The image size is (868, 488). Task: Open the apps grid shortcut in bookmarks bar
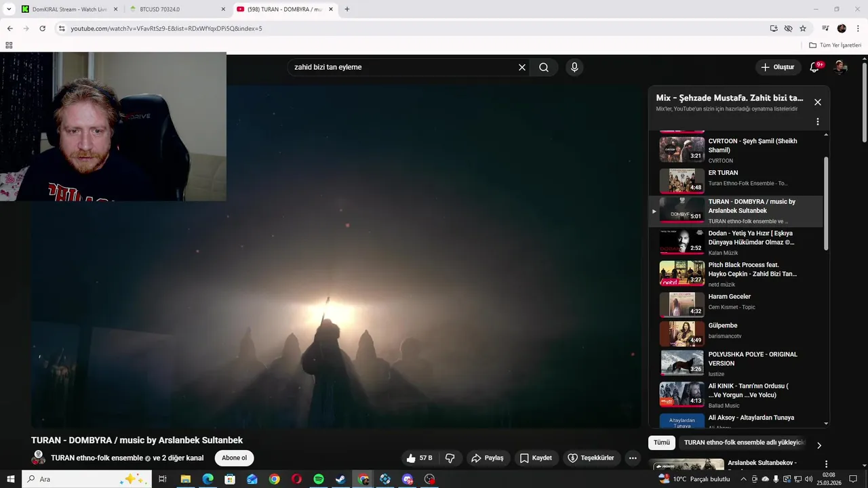(9, 45)
